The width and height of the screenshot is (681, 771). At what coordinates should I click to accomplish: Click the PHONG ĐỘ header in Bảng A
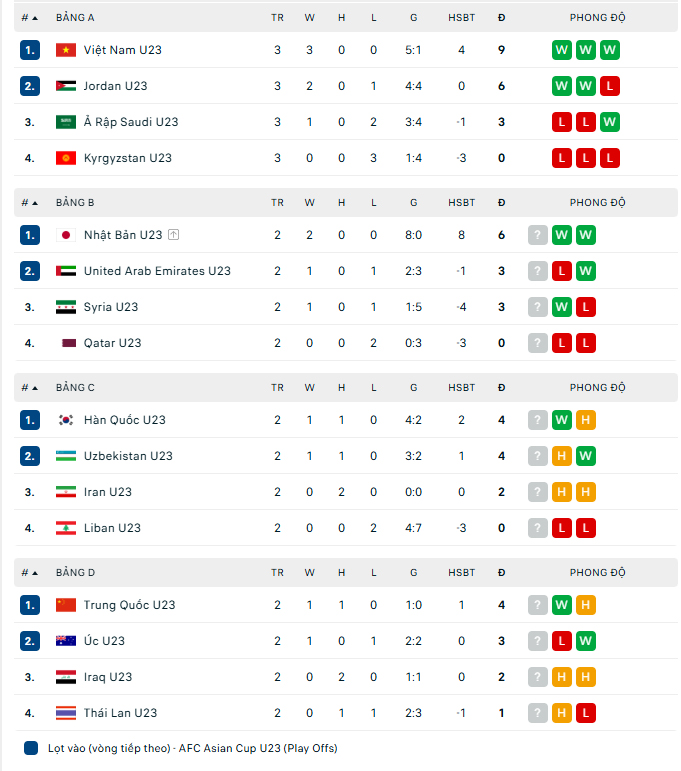(597, 18)
